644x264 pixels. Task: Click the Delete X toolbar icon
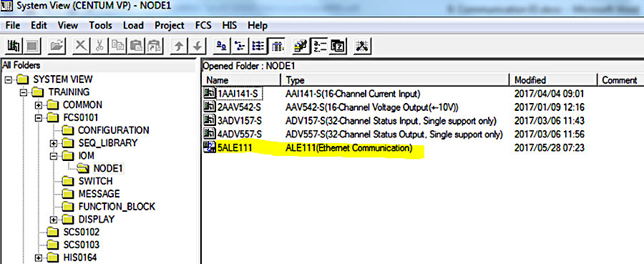(x=82, y=46)
